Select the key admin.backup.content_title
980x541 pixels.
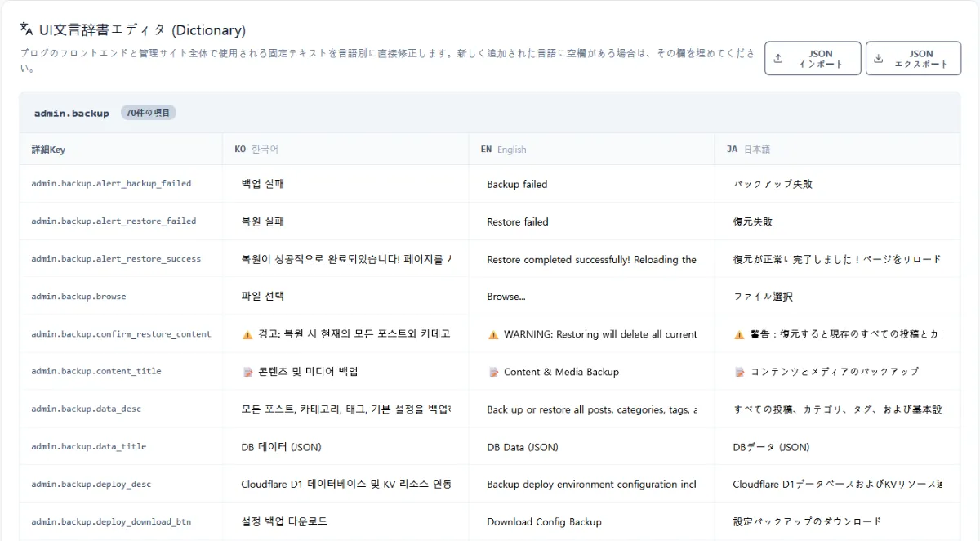(x=96, y=372)
